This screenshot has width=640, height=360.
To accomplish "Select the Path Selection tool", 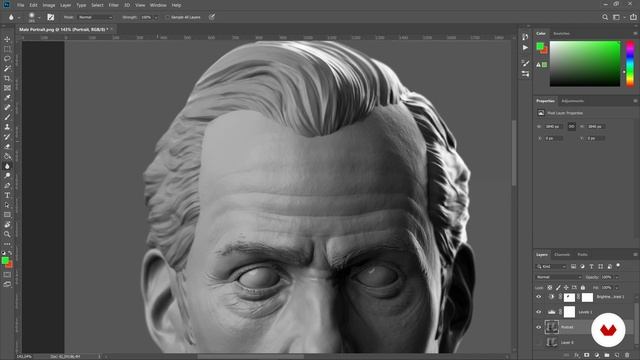I will 7,205.
